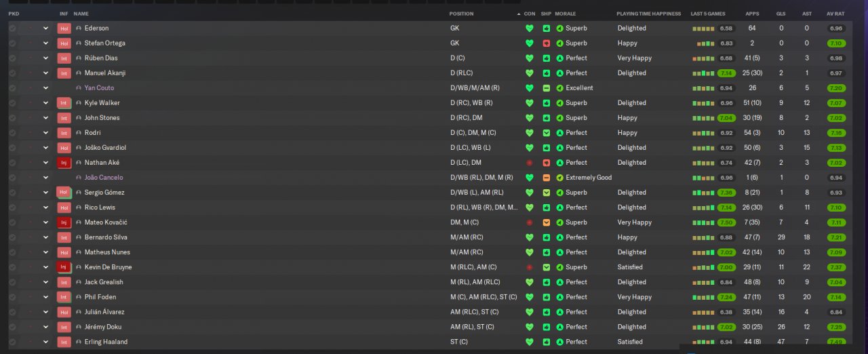Sort by the MORALE column header
Viewport: 868px width, 354px height.
566,14
